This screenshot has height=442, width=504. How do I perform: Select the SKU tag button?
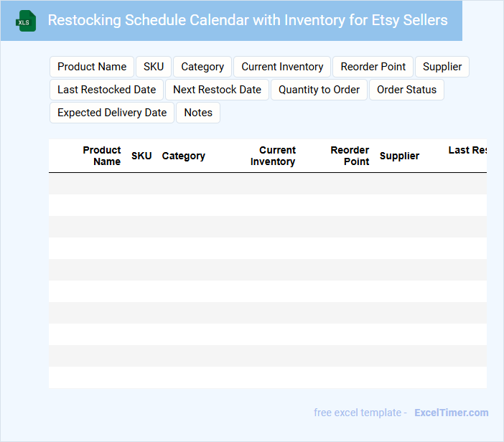pos(154,67)
